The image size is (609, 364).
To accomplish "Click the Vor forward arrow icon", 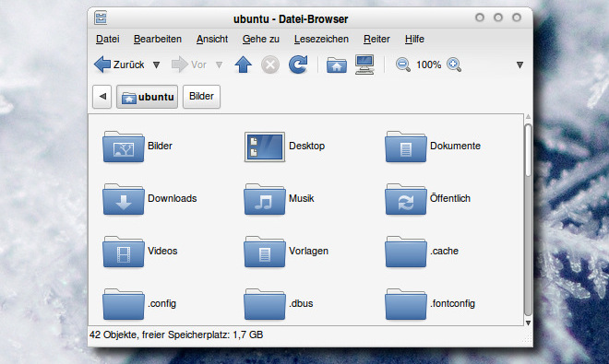I will (179, 65).
